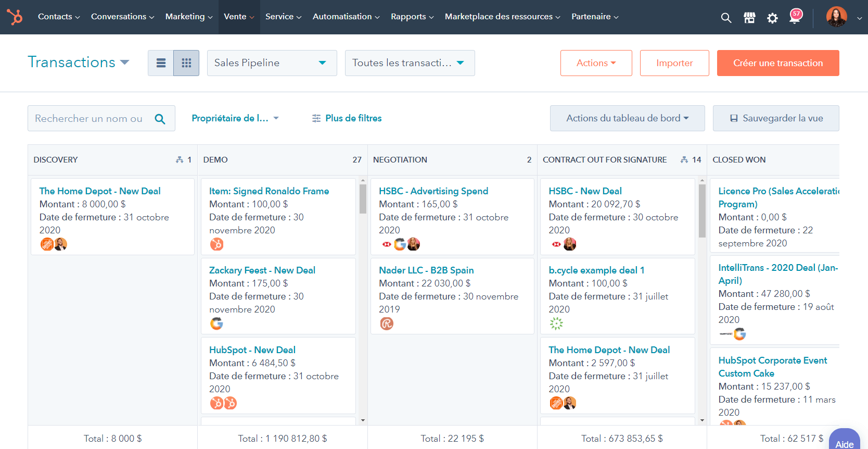Expand the Propriétaire de la transaction filter
The image size is (868, 449).
(235, 118)
